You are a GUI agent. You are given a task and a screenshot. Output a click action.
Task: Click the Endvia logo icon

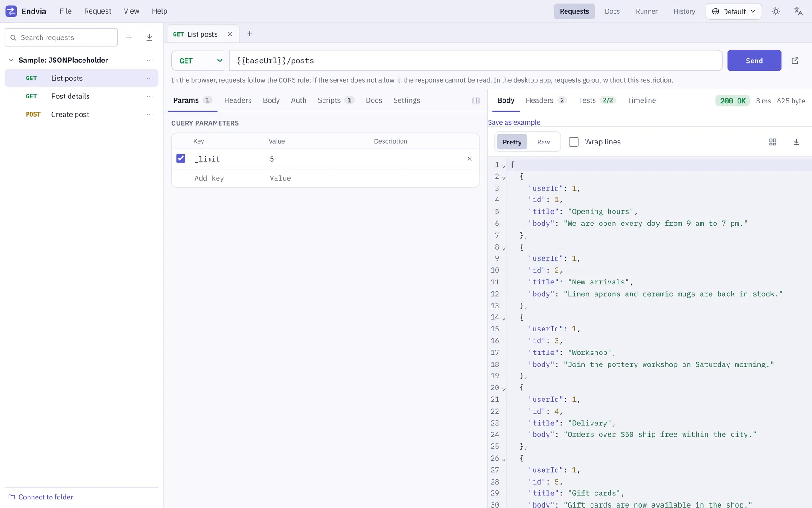(x=11, y=11)
